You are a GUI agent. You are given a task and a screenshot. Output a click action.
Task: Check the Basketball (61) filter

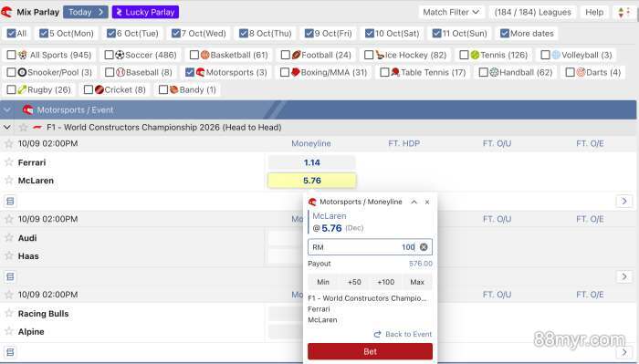[x=194, y=55]
